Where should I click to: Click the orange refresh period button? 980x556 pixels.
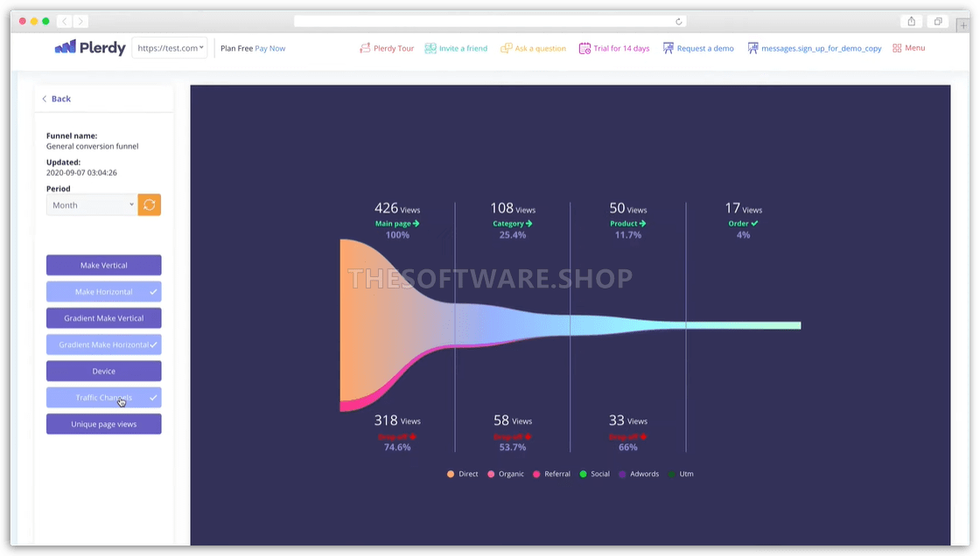(x=150, y=205)
